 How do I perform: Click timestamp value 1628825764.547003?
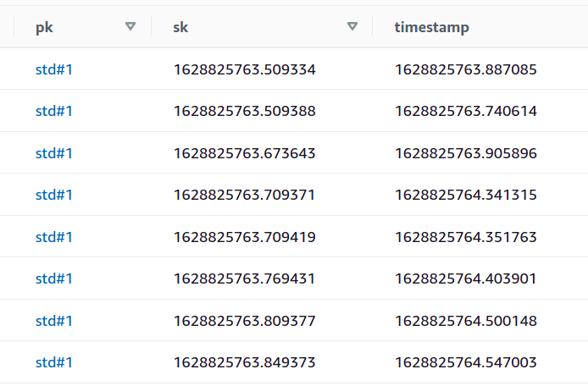click(x=465, y=362)
